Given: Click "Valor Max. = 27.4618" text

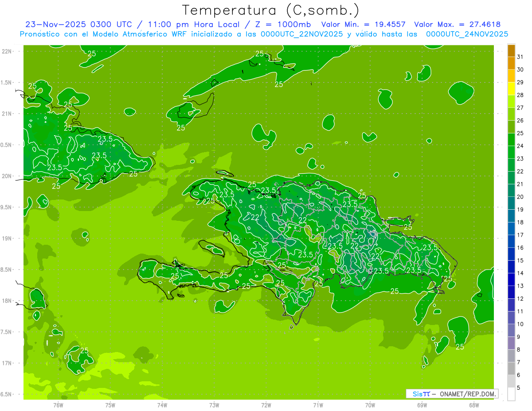Looking at the screenshot, I should [458, 25].
